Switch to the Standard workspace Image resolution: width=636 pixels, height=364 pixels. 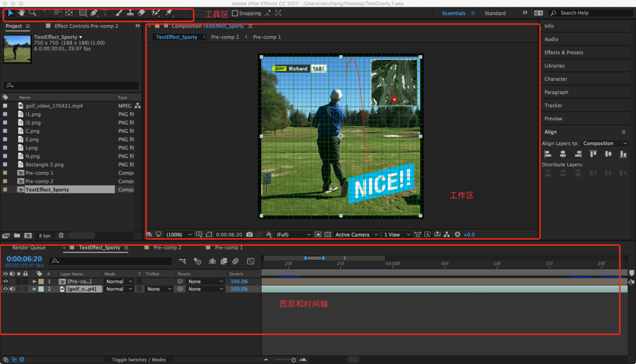[495, 13]
